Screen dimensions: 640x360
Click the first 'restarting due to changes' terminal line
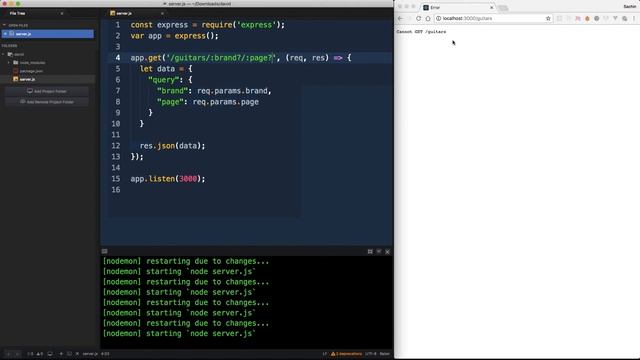(x=186, y=261)
